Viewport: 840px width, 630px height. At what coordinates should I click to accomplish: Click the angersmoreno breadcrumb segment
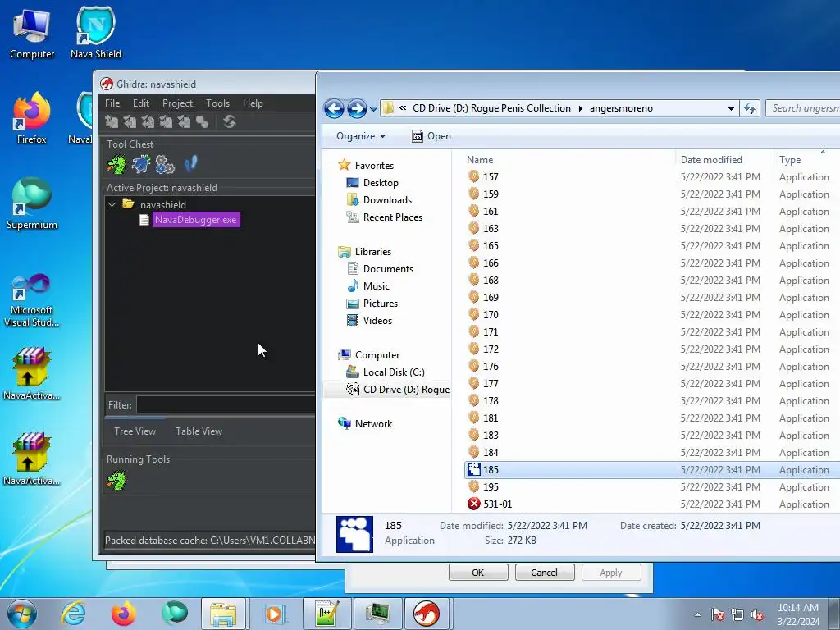621,108
